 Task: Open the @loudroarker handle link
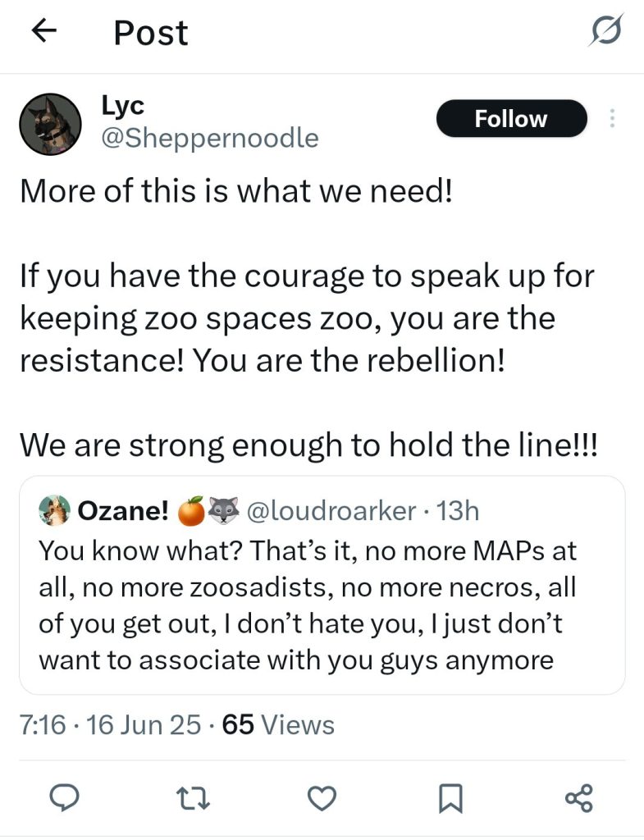(331, 510)
